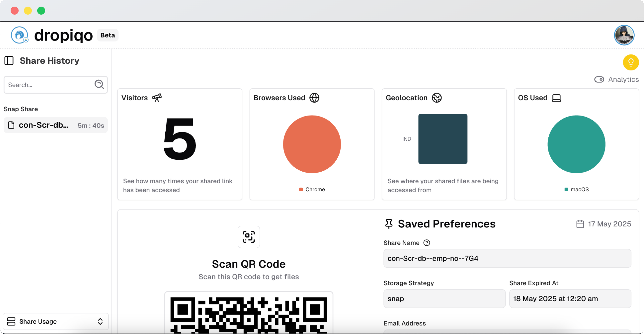Click the Storage Strategy snap field
The width and height of the screenshot is (644, 334).
pyautogui.click(x=444, y=298)
